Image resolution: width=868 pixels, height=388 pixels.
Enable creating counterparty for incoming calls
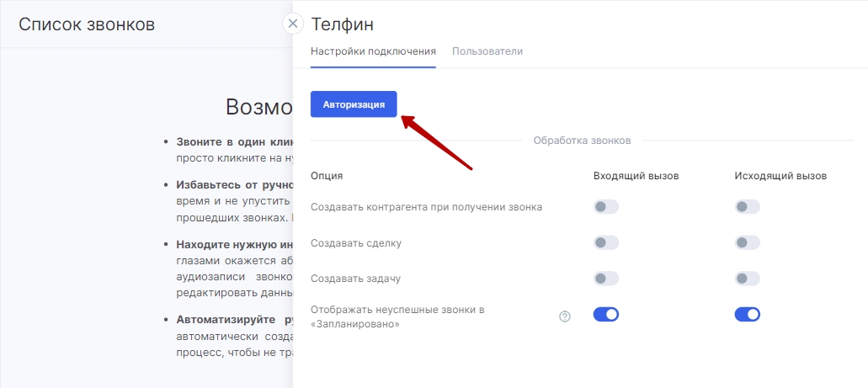coord(605,207)
